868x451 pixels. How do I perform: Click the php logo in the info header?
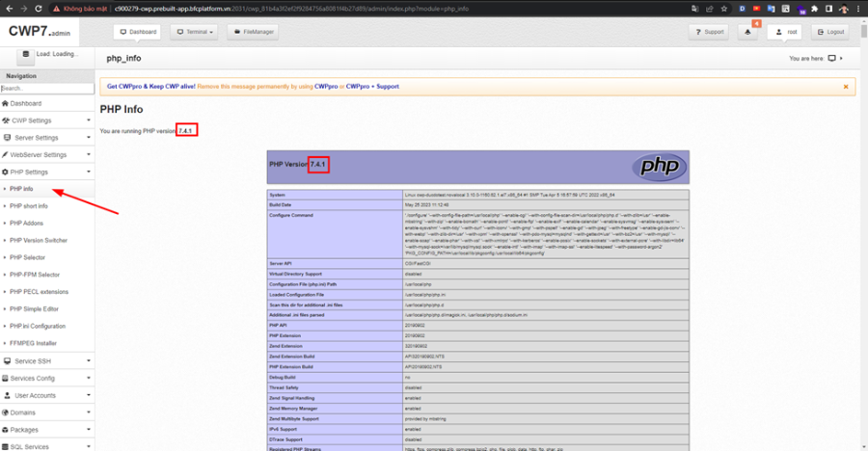coord(659,167)
